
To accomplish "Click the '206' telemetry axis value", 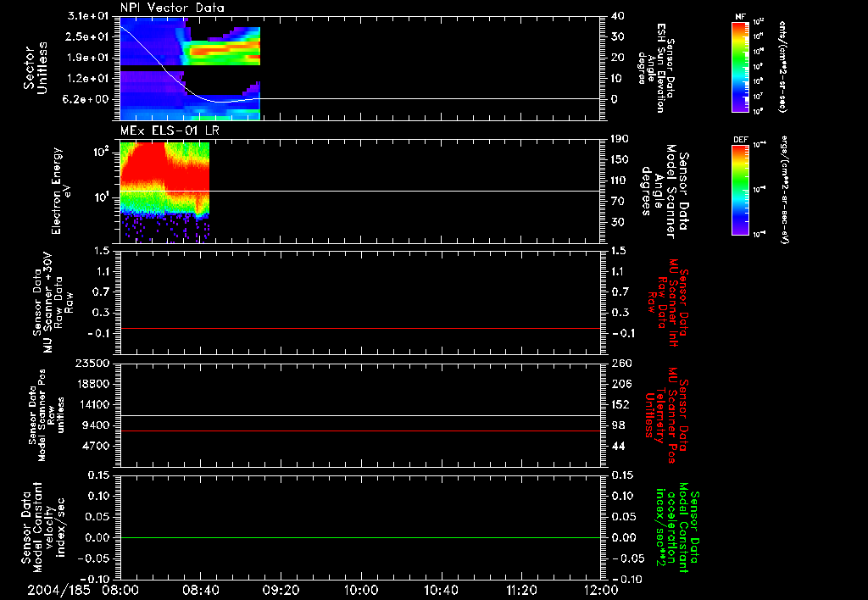I will point(622,384).
